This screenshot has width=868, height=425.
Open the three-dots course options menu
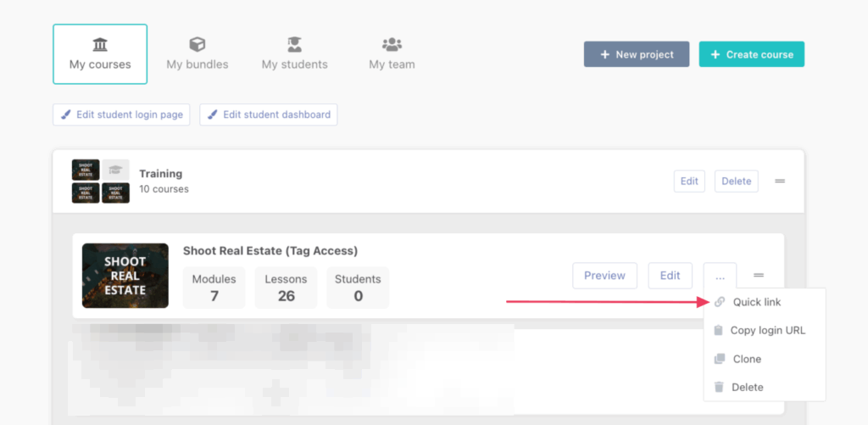[720, 276]
